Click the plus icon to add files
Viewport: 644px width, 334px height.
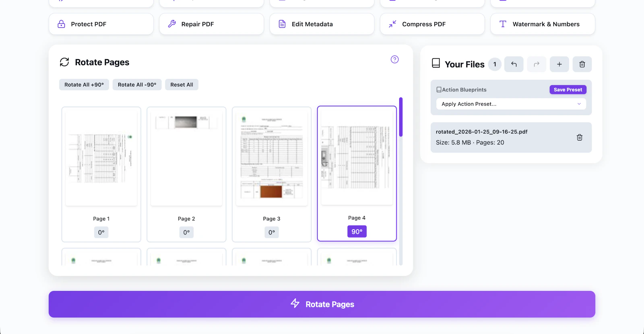pyautogui.click(x=559, y=64)
